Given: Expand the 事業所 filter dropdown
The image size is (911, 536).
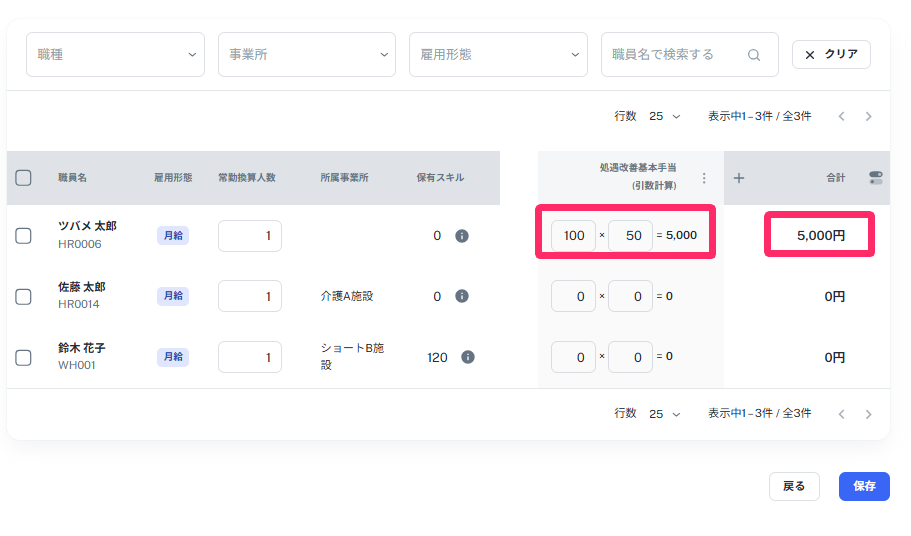Looking at the screenshot, I should pyautogui.click(x=307, y=55).
